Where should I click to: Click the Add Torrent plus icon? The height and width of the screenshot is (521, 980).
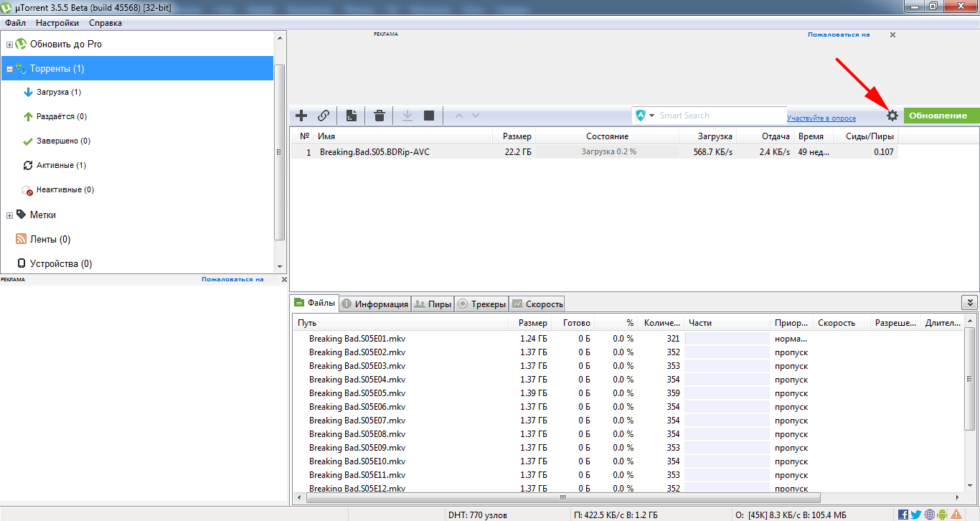[x=301, y=116]
